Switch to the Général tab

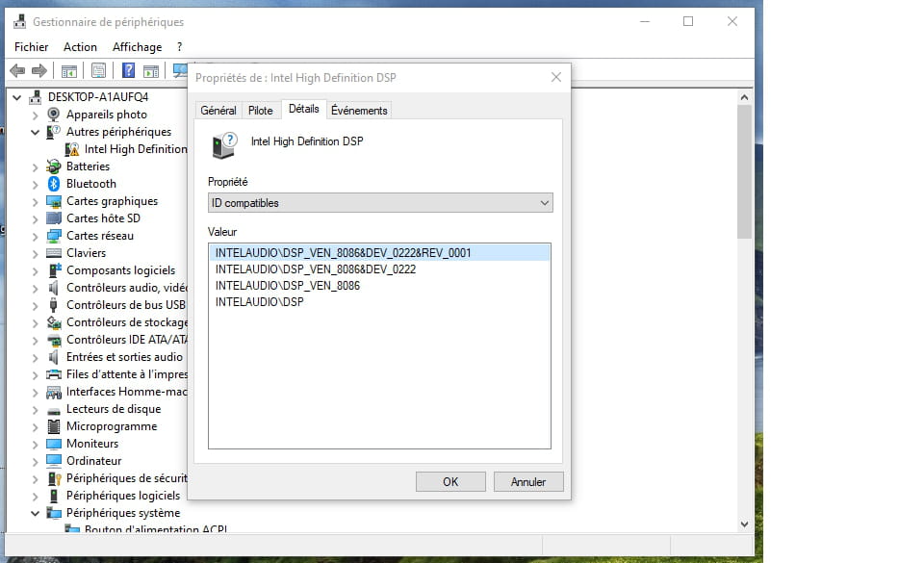click(218, 111)
